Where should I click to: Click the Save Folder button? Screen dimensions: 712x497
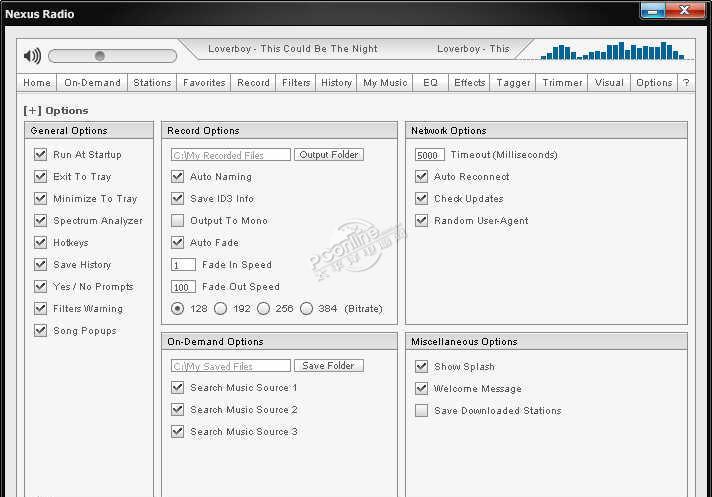(329, 366)
